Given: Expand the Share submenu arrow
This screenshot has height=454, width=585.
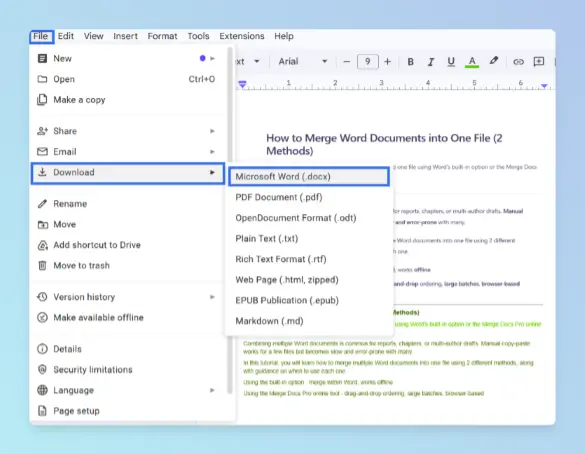Looking at the screenshot, I should coord(212,131).
